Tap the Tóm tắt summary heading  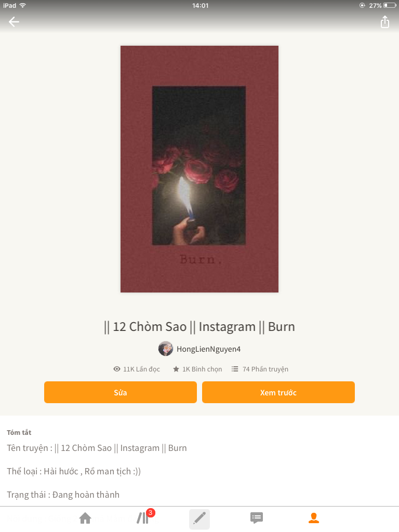coord(19,432)
